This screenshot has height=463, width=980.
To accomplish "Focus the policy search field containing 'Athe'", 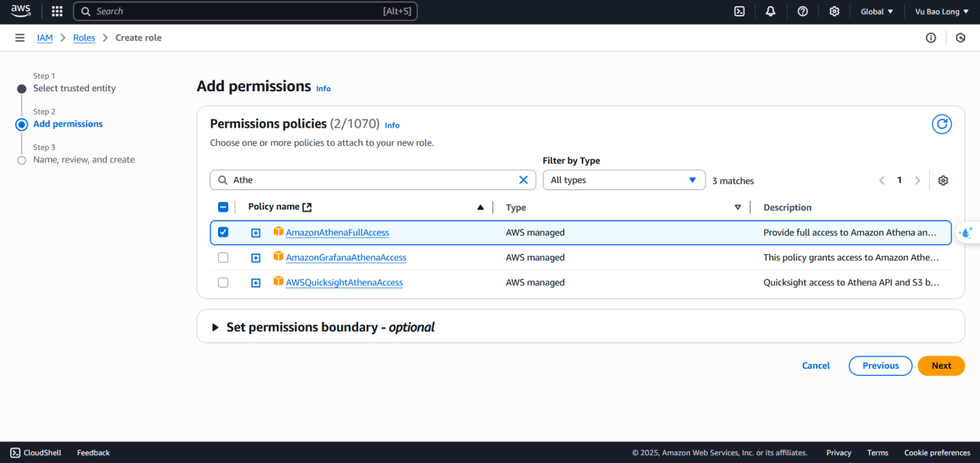I will [373, 180].
